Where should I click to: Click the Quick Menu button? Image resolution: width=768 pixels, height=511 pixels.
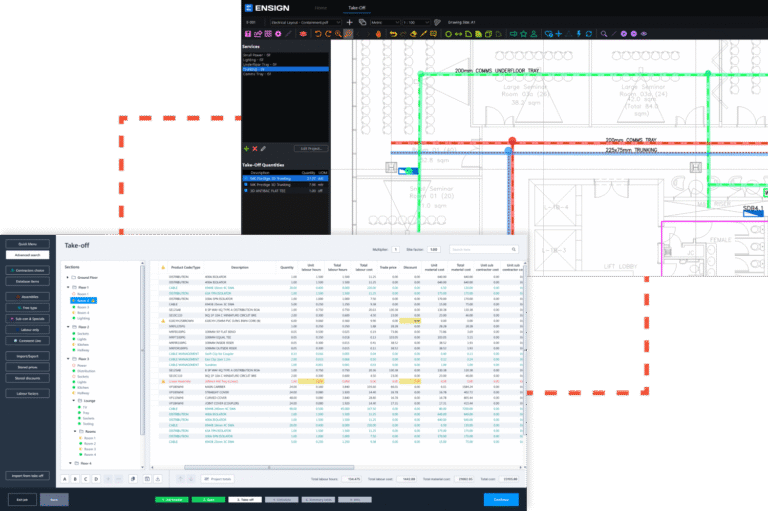point(27,244)
